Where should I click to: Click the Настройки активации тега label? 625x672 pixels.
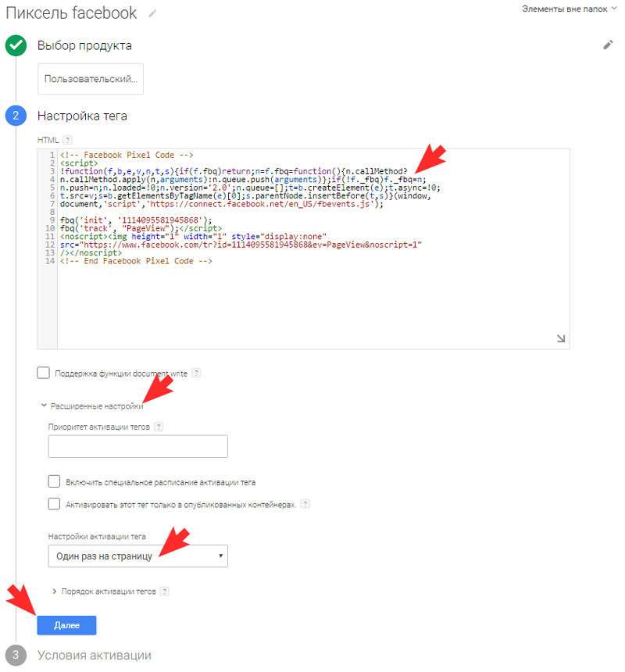[97, 537]
